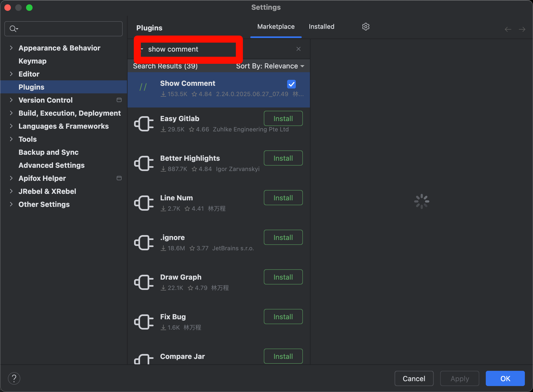Open the plugins settings gear icon
533x392 pixels.
pos(366,27)
